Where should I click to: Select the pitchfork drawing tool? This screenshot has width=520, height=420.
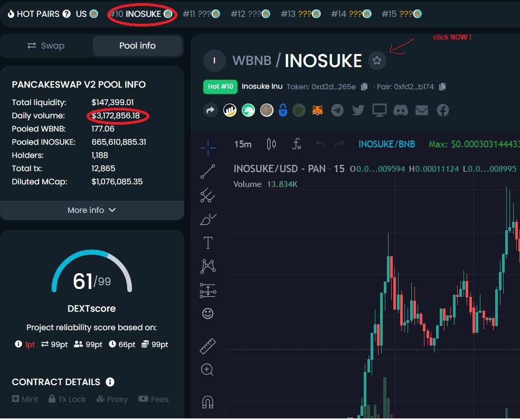click(x=208, y=195)
